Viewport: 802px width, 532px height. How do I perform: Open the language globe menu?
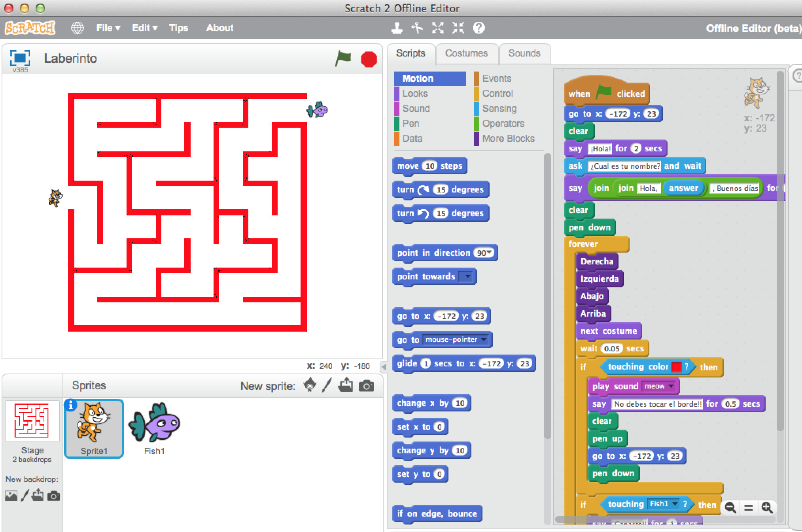[x=78, y=28]
